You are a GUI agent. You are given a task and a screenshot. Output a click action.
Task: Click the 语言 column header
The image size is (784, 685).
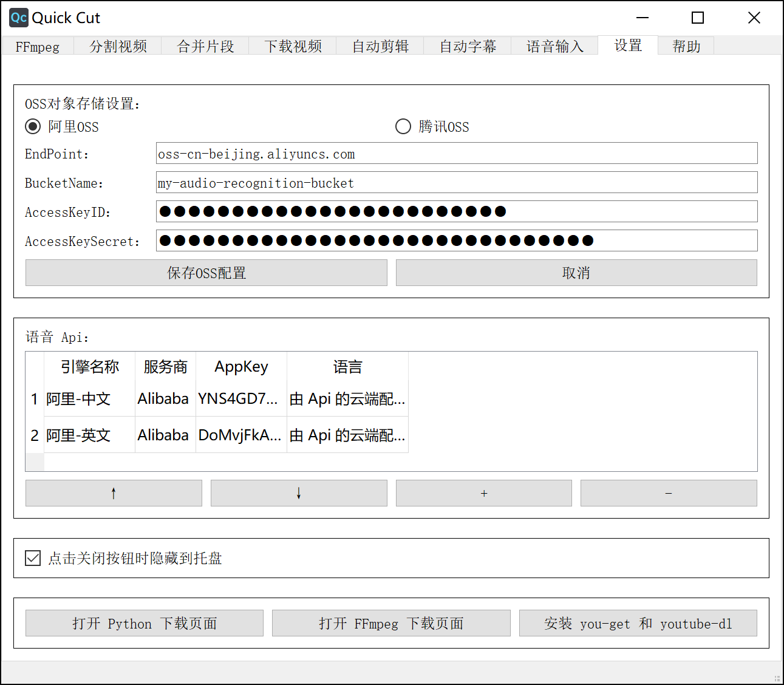(x=348, y=367)
